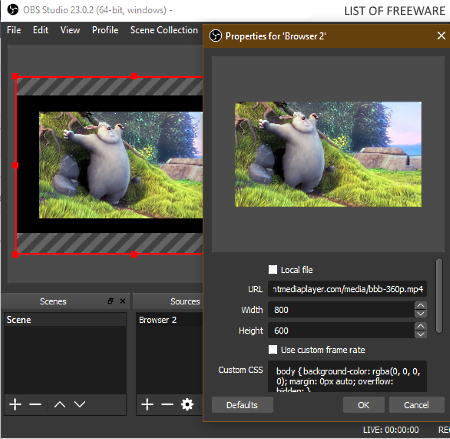Increase Height with the up arrow
The image size is (450, 439).
pyautogui.click(x=421, y=326)
